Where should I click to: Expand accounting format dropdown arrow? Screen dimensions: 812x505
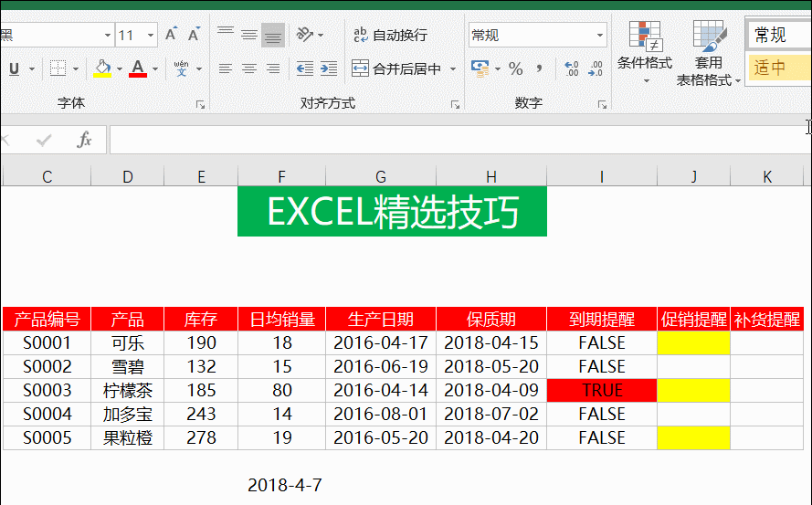(498, 68)
